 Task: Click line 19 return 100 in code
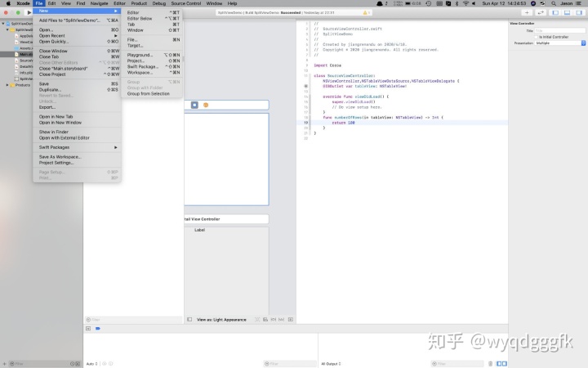343,123
